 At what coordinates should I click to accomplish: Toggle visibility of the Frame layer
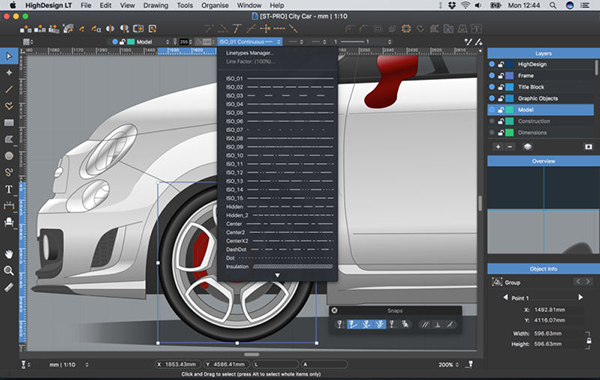pyautogui.click(x=492, y=76)
